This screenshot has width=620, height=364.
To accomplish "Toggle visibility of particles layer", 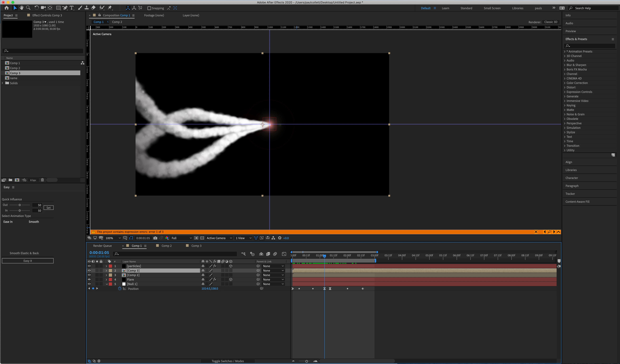I will pyautogui.click(x=89, y=266).
